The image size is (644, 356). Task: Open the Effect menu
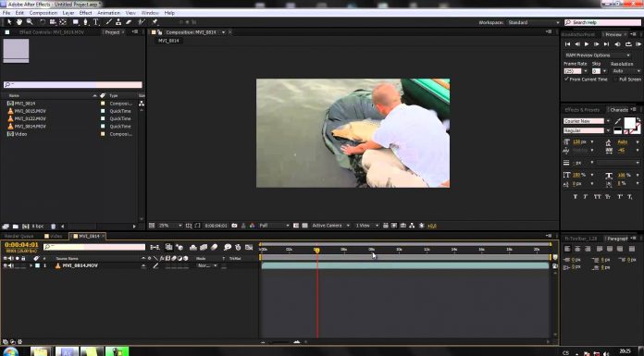(85, 13)
